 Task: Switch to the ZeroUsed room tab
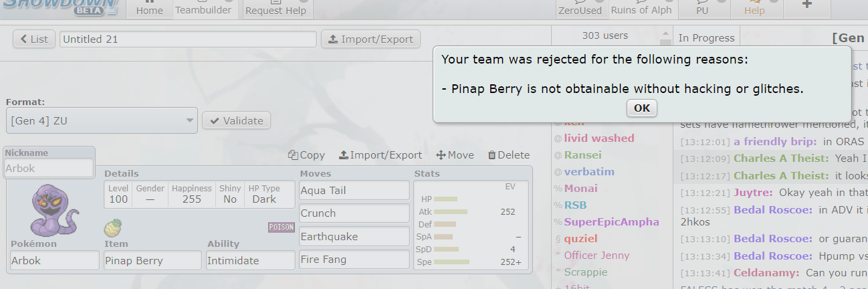tap(580, 9)
